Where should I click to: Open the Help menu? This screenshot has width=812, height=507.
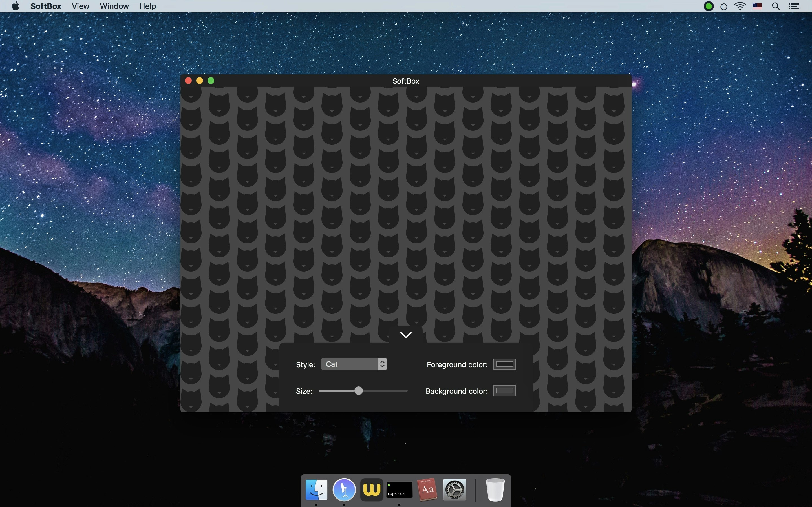click(x=147, y=6)
